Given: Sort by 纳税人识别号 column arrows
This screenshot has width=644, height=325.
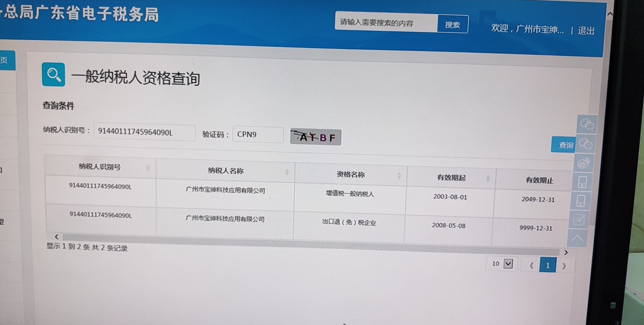Looking at the screenshot, I should click(x=148, y=168).
